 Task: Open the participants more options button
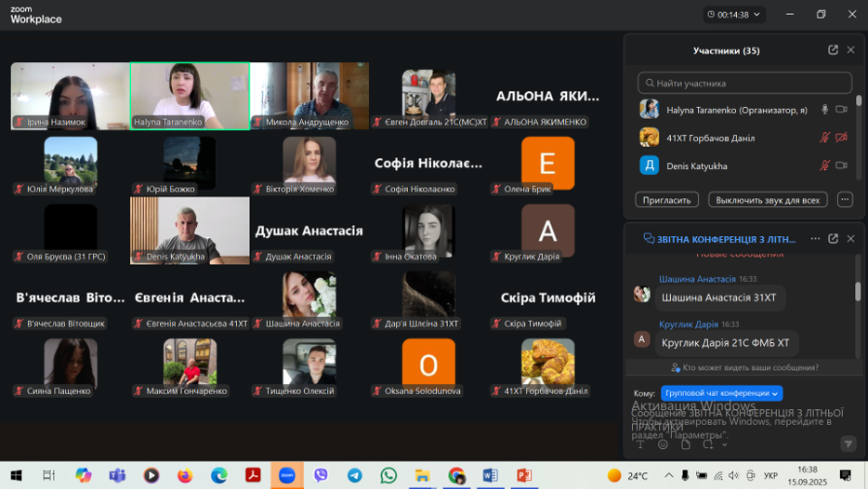845,200
